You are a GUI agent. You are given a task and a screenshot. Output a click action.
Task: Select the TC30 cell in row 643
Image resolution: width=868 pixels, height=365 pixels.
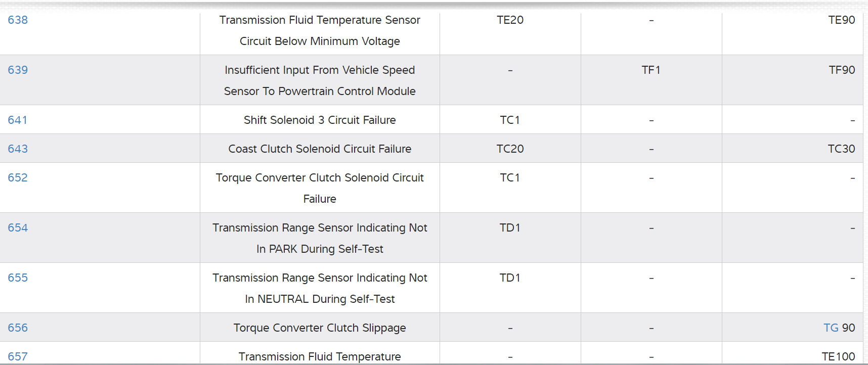click(841, 149)
